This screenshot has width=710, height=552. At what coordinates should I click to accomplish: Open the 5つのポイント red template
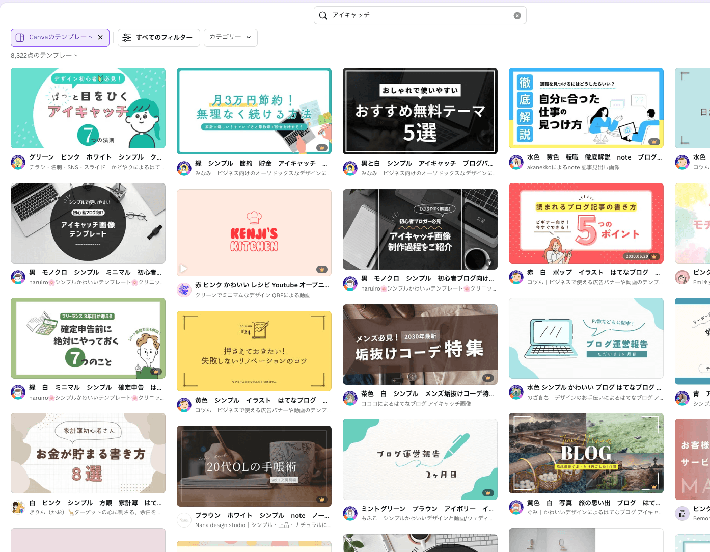(586, 223)
